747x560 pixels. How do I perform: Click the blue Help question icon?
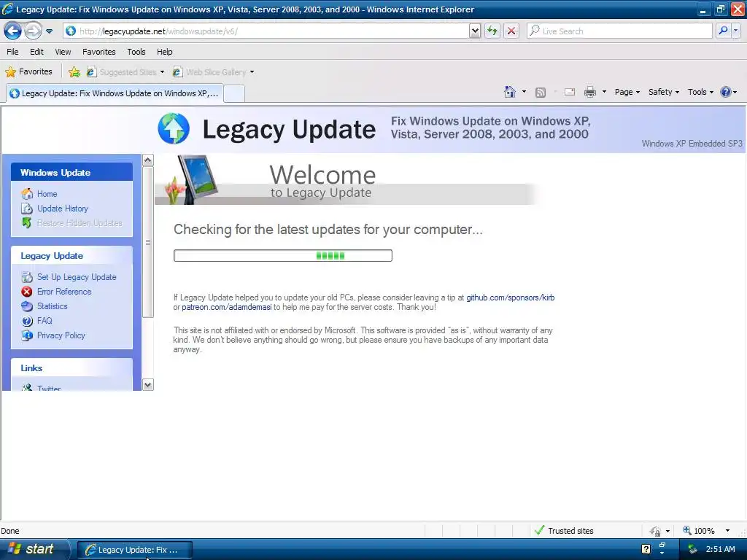[726, 92]
